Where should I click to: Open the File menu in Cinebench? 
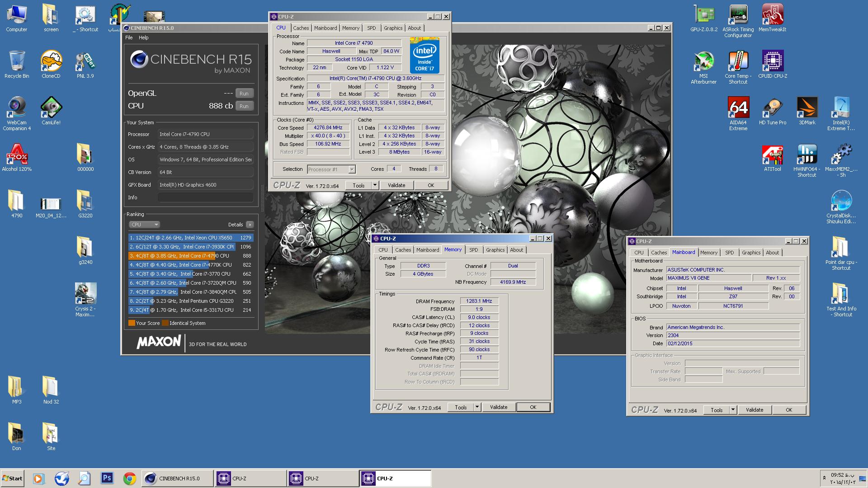[x=129, y=38]
